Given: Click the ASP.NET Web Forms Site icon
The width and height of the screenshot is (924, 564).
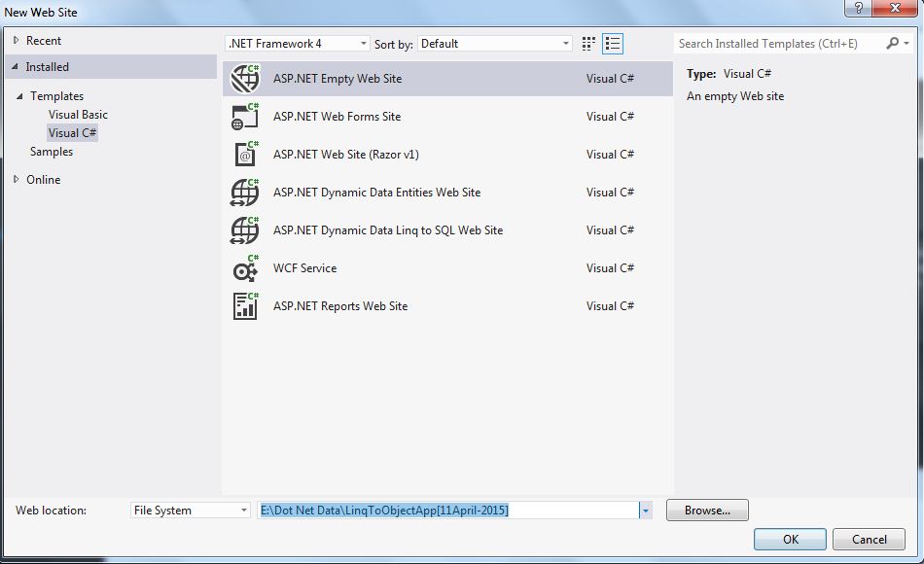Looking at the screenshot, I should 244,117.
